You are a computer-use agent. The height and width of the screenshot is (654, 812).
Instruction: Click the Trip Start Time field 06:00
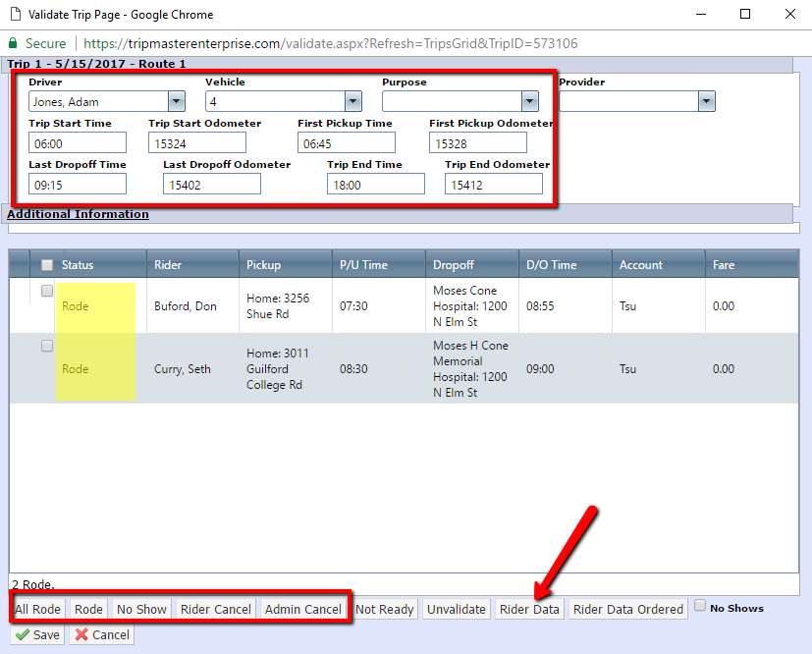point(78,143)
